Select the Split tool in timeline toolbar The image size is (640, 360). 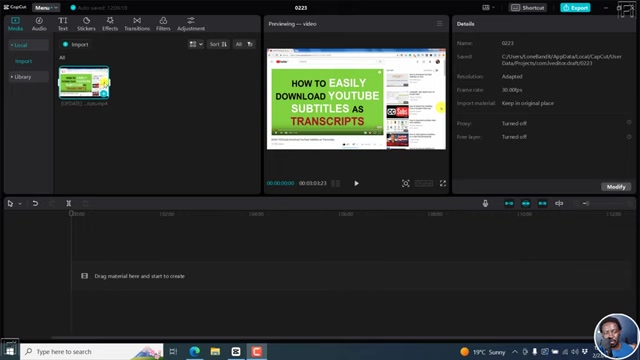coord(69,203)
